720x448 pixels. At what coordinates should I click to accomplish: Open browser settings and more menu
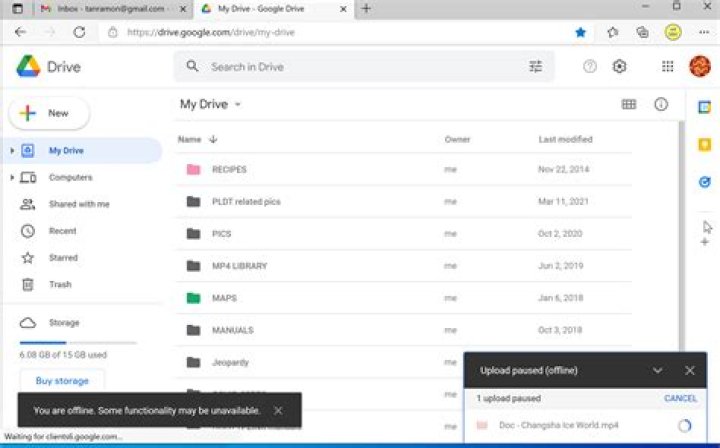[x=704, y=32]
